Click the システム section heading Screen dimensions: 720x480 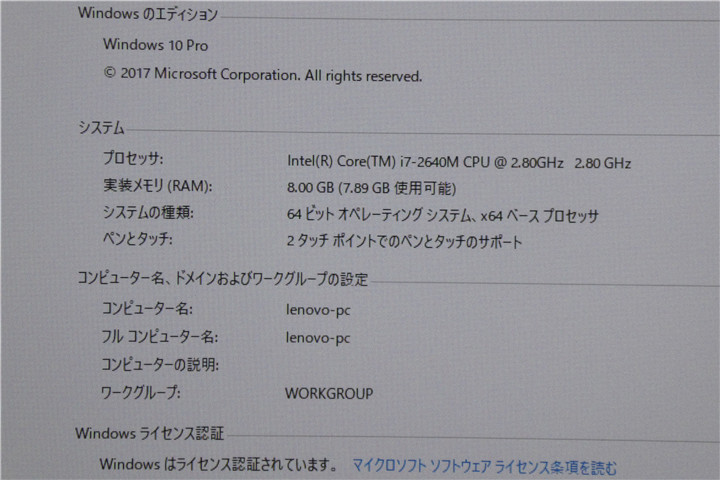pos(101,128)
